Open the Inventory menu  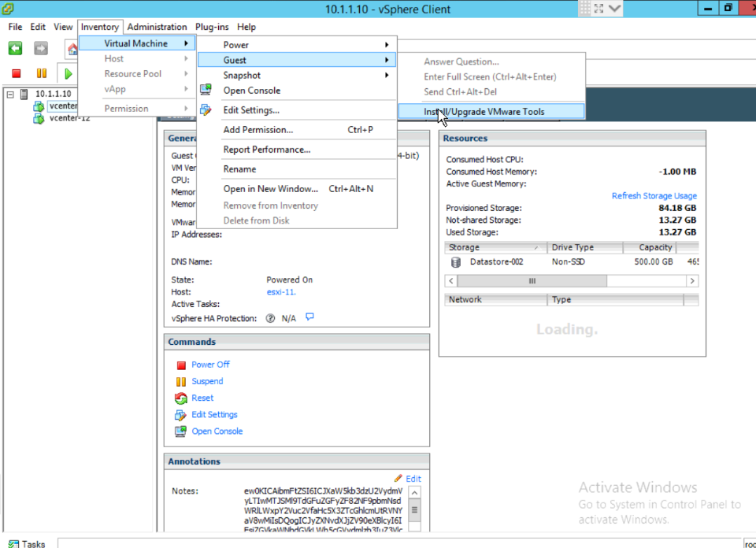pos(100,26)
